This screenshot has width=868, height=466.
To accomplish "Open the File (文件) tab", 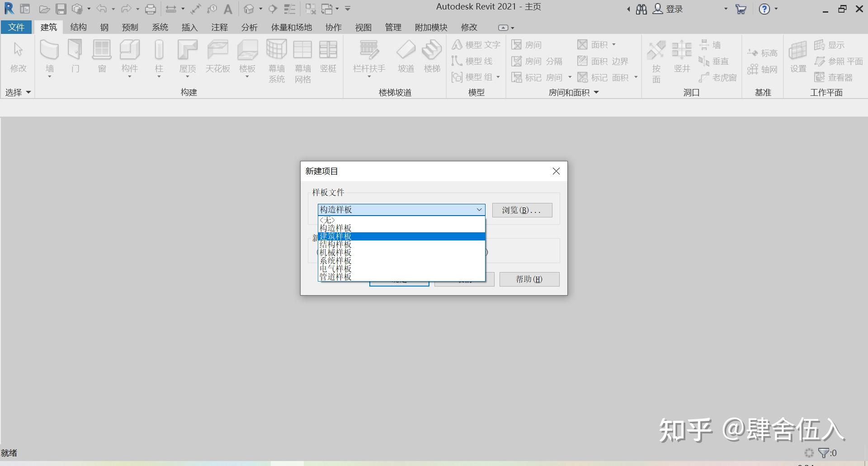I will (x=16, y=27).
